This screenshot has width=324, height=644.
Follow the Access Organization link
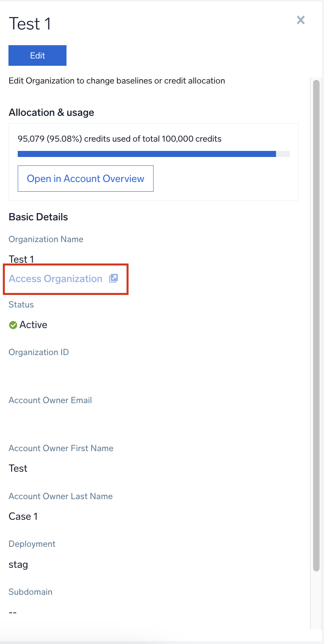[56, 279]
